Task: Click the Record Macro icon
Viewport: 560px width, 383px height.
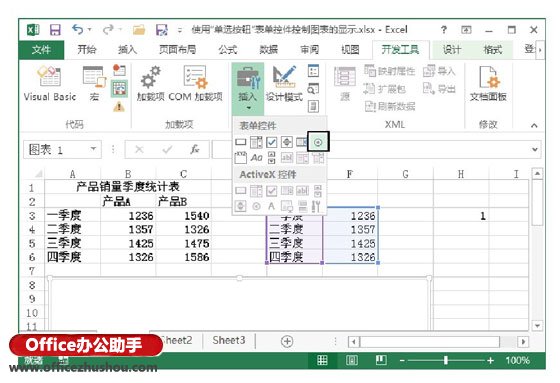Action: click(119, 70)
